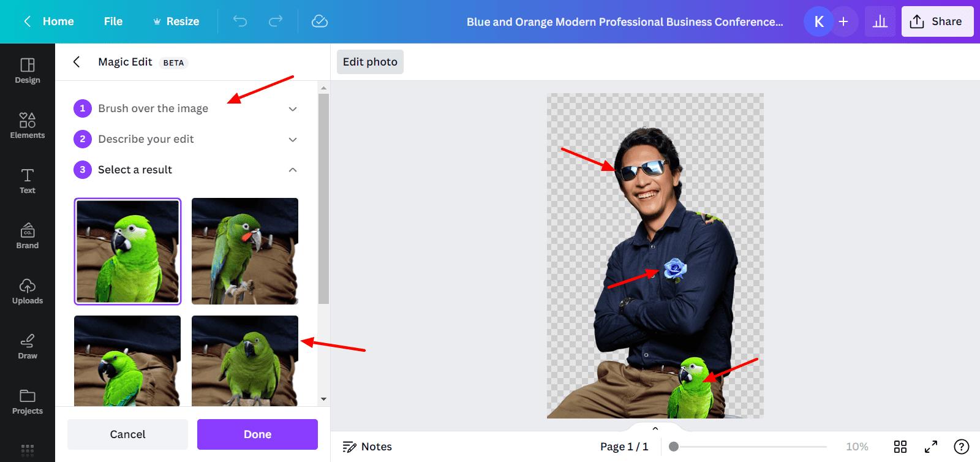Click the cloud save status icon

point(320,21)
